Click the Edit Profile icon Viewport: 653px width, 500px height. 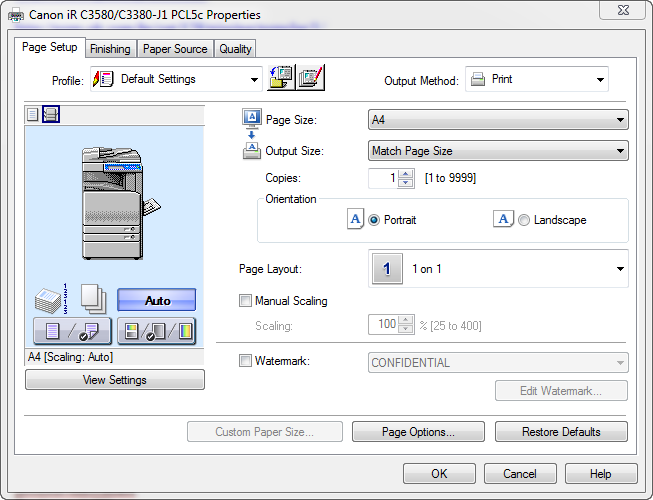pos(310,77)
